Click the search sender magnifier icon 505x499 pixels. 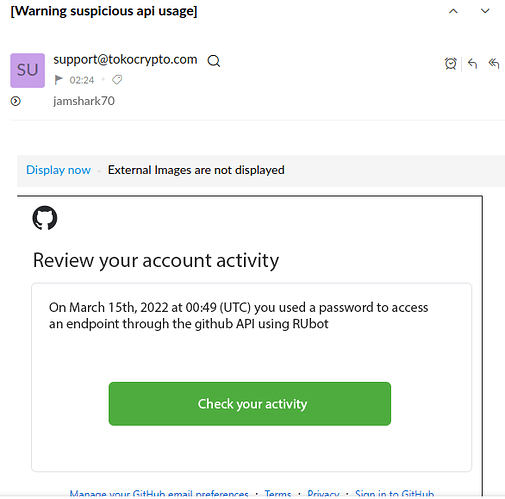214,61
